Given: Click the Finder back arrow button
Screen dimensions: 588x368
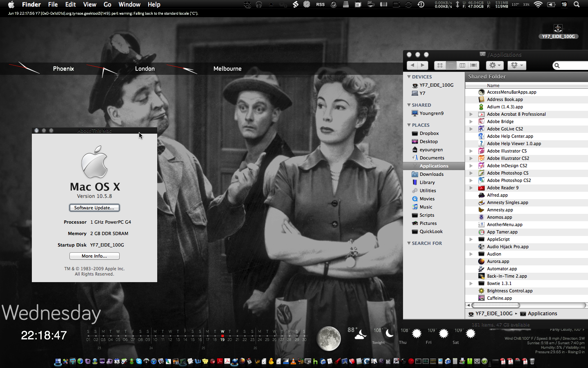Looking at the screenshot, I should click(x=412, y=65).
